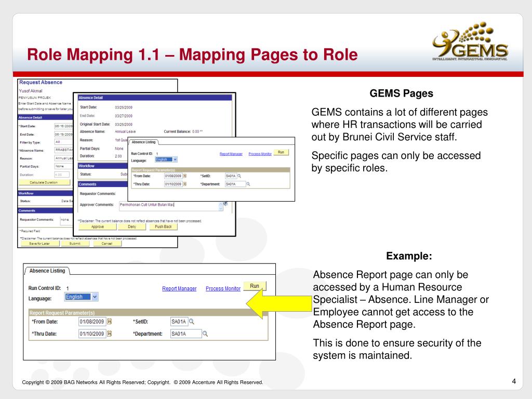Click Thru Date field in small Absence Listing window
This screenshot has height=399, width=532.
pyautogui.click(x=174, y=184)
